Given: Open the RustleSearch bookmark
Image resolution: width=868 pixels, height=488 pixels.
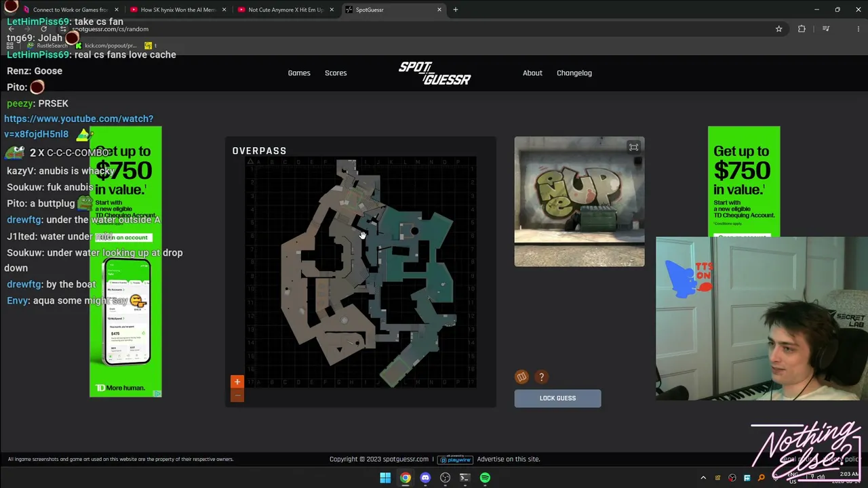Looking at the screenshot, I should point(48,45).
